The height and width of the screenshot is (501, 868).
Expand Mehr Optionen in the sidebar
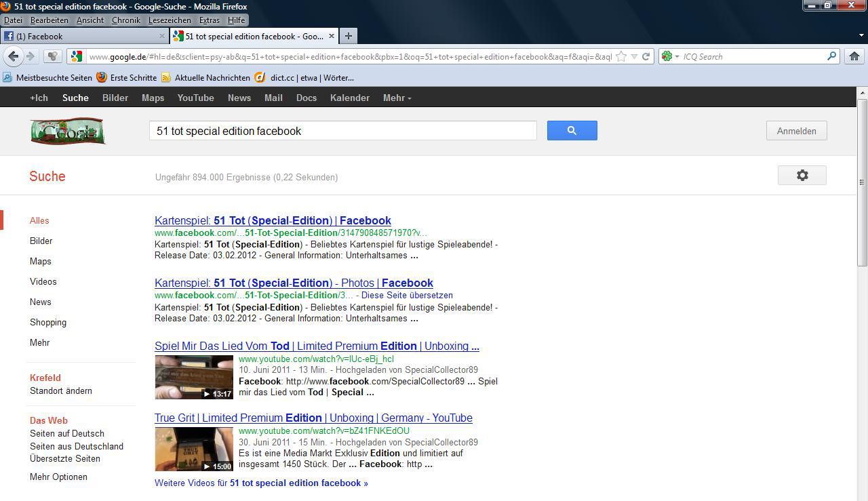coord(58,477)
